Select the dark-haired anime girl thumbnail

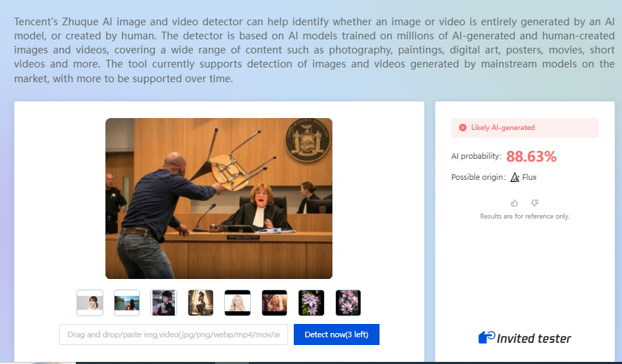164,303
